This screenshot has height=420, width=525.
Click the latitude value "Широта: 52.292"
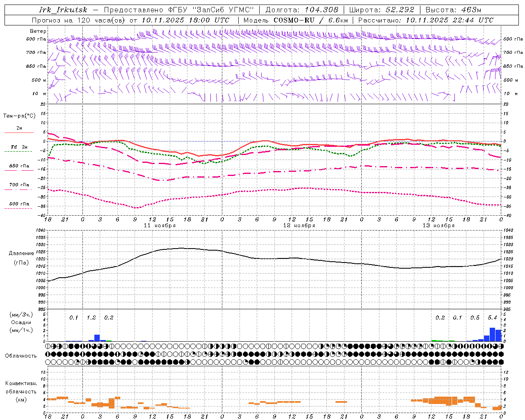[x=382, y=10]
